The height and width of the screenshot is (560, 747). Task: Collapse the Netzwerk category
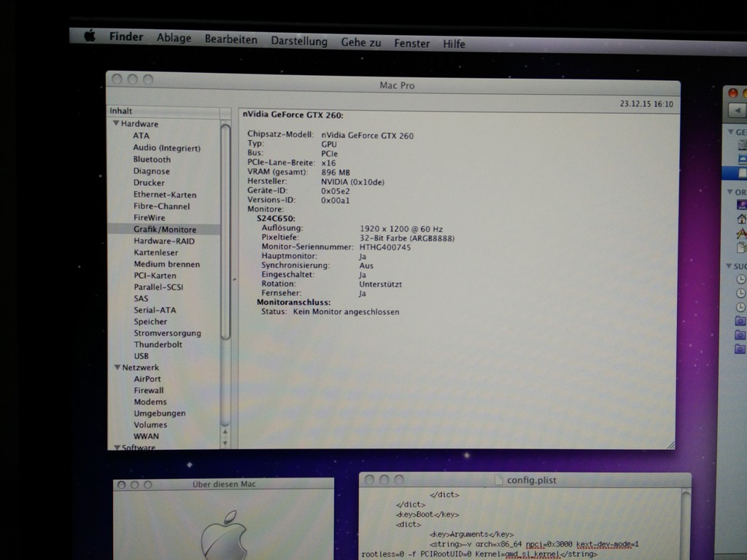pyautogui.click(x=117, y=367)
